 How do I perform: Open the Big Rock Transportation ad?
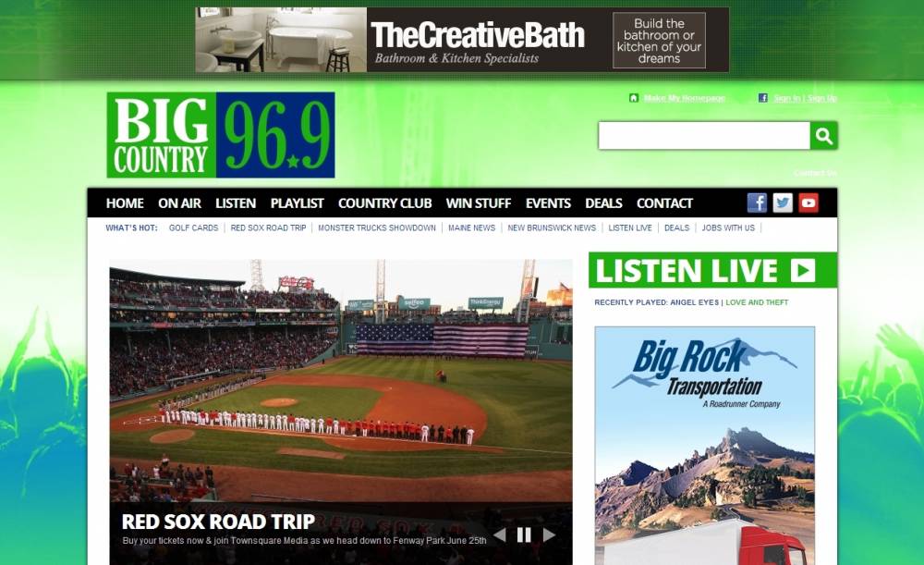(x=705, y=446)
